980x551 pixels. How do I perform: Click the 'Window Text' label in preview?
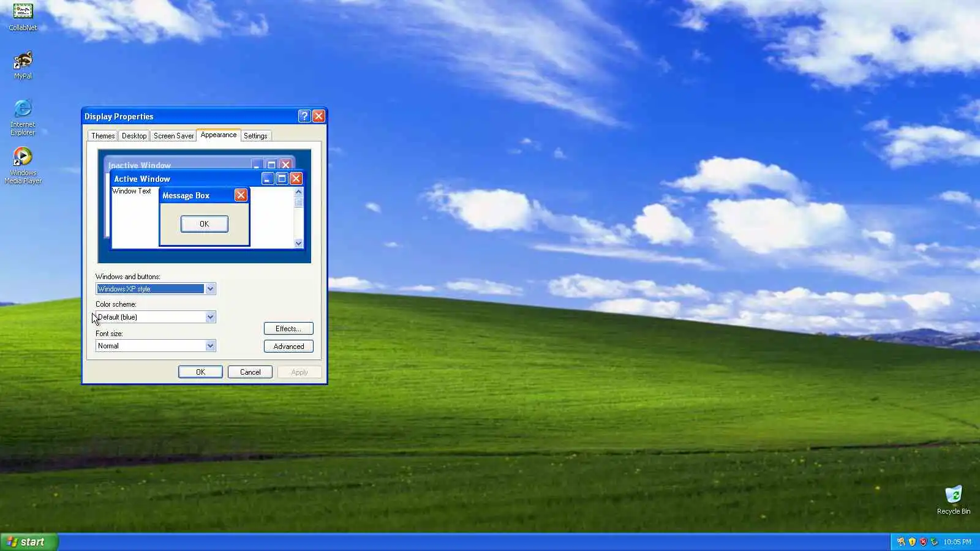131,191
